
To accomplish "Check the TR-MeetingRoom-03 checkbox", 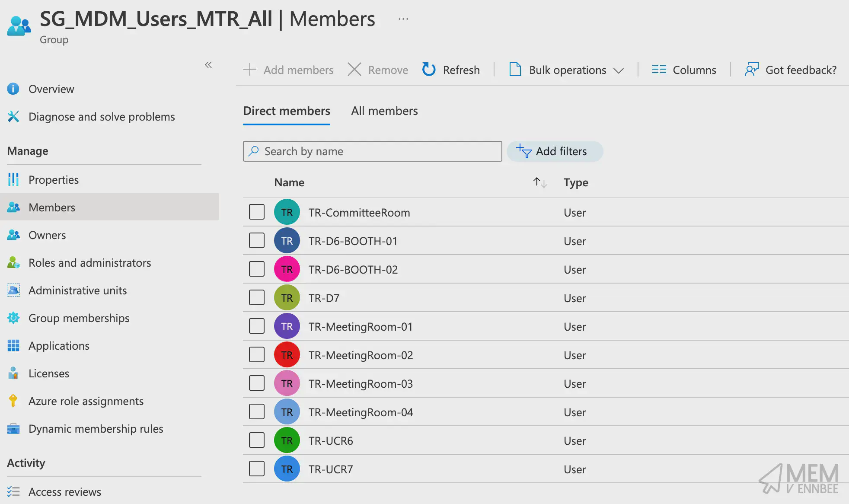I will pyautogui.click(x=257, y=383).
